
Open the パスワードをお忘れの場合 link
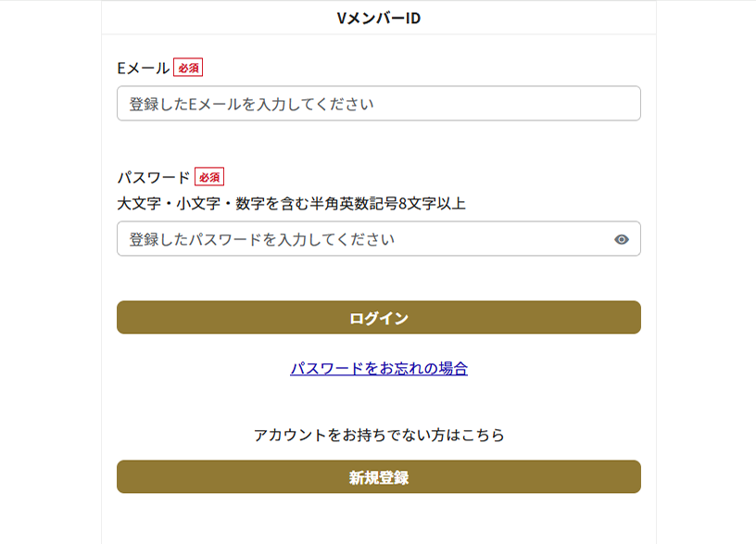pyautogui.click(x=378, y=369)
